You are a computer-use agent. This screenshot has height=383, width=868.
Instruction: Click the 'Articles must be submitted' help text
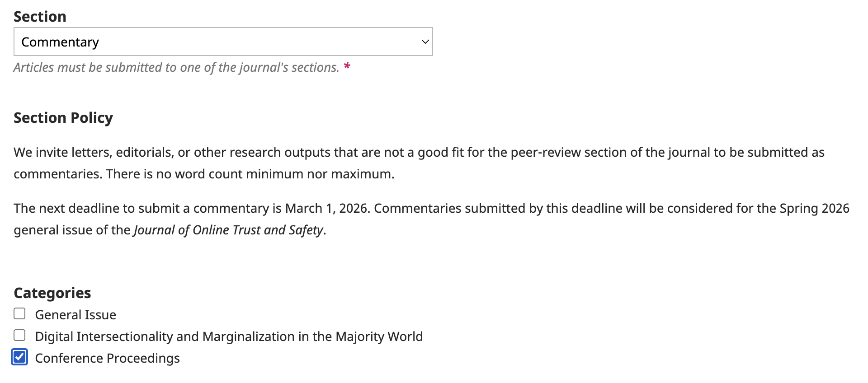tap(176, 67)
